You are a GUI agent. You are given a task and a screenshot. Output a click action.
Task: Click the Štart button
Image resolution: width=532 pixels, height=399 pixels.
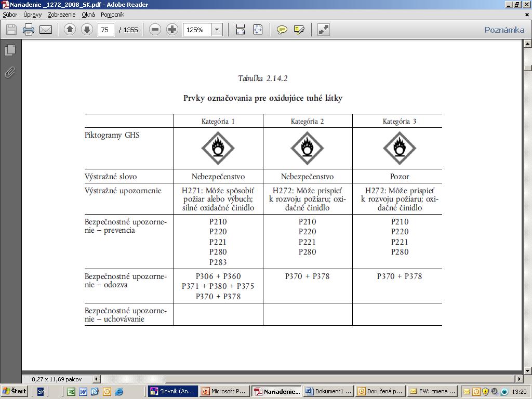click(14, 391)
